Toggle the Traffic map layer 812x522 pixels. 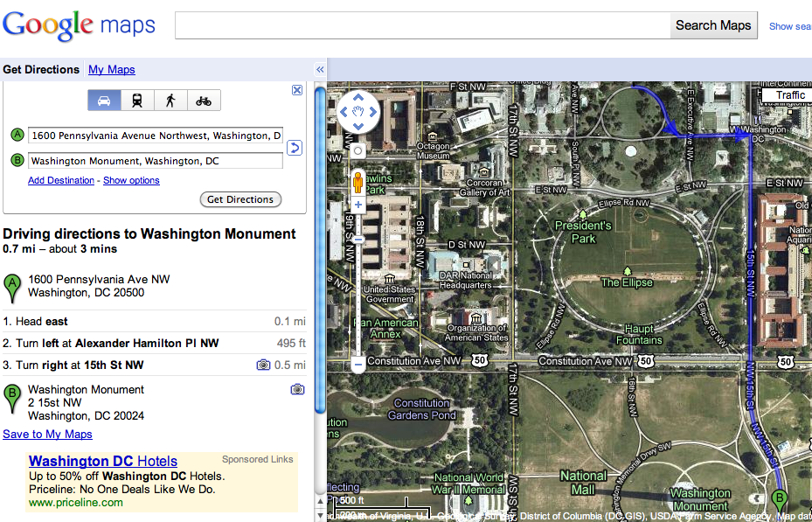(788, 94)
